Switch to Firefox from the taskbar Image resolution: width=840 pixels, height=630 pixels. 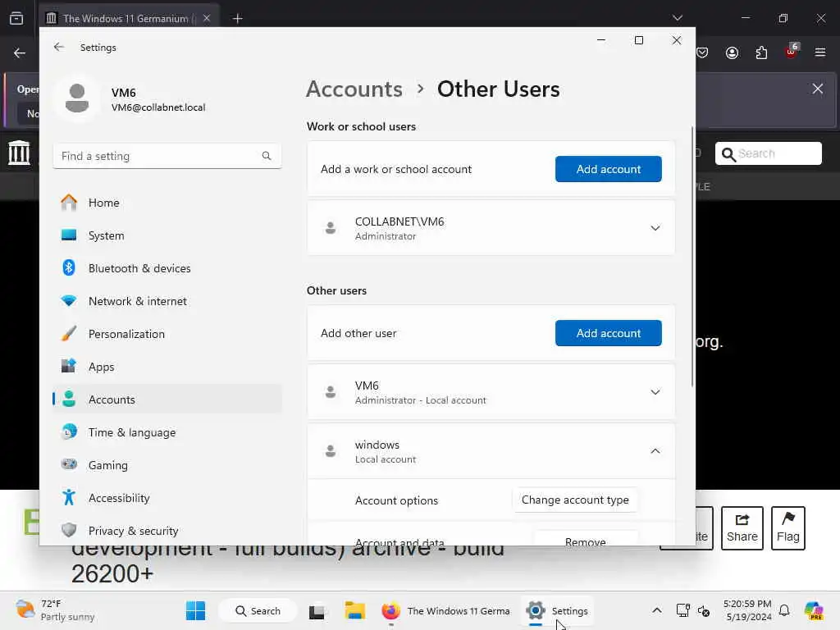[445, 610]
